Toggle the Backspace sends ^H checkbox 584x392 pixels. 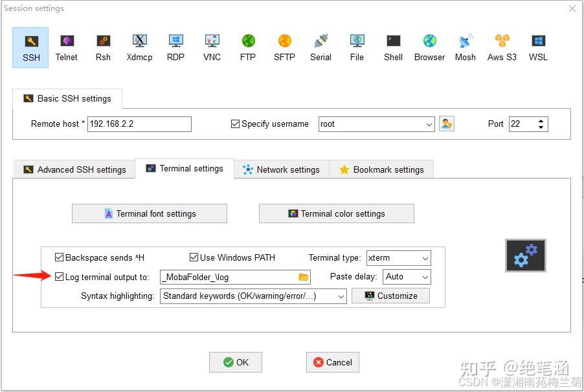[x=59, y=257]
